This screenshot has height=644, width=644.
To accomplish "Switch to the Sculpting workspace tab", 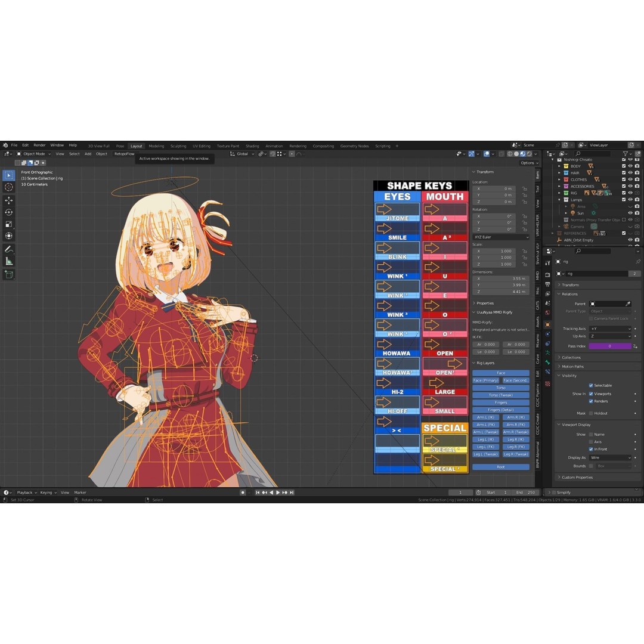I will point(178,146).
